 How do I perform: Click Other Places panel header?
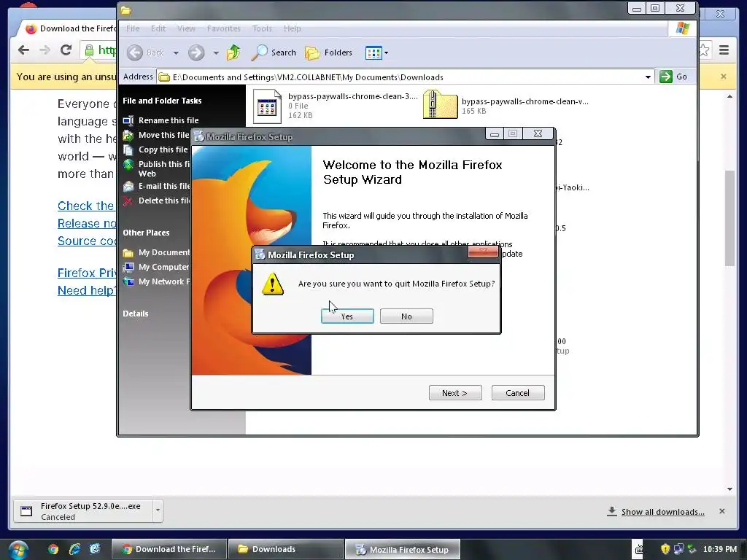[x=146, y=233]
